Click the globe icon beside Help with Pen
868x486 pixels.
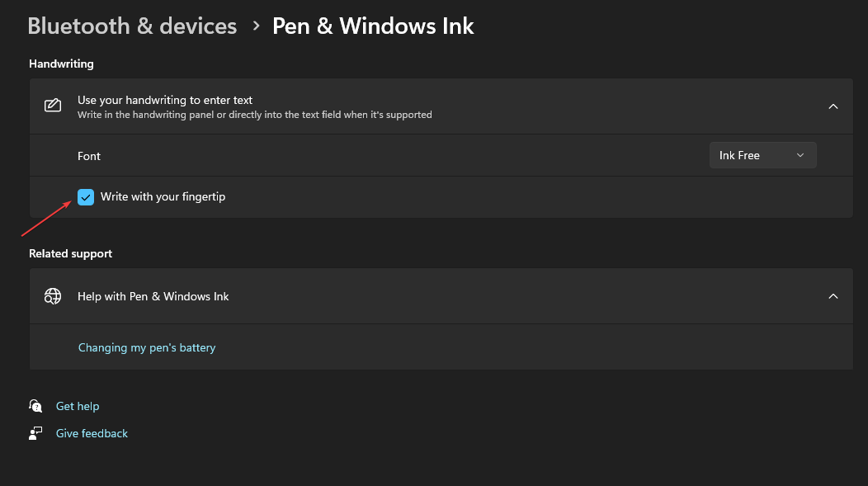pos(53,295)
